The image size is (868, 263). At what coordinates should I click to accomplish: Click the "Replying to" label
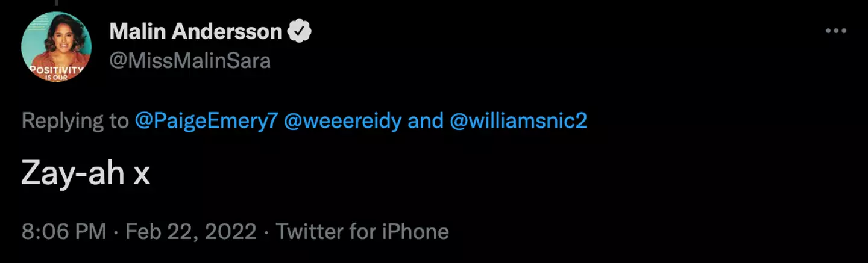[x=75, y=121]
